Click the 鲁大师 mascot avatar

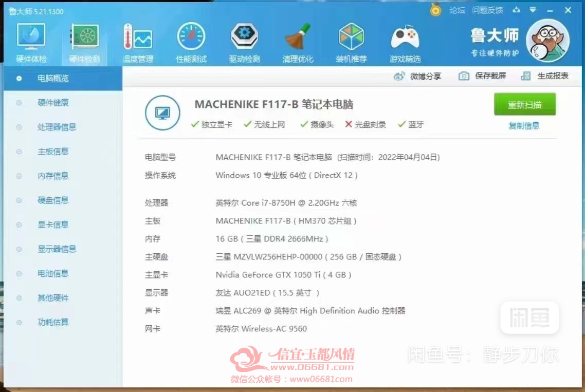click(x=547, y=41)
